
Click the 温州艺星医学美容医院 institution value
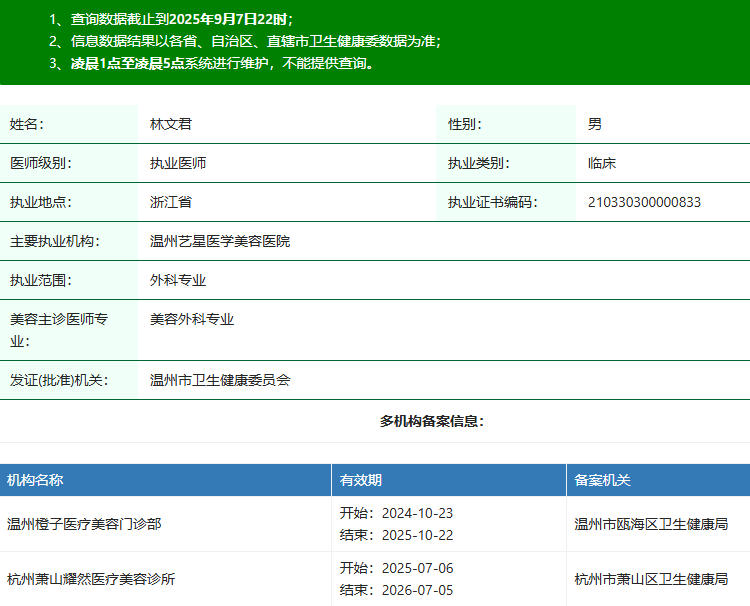click(x=219, y=241)
